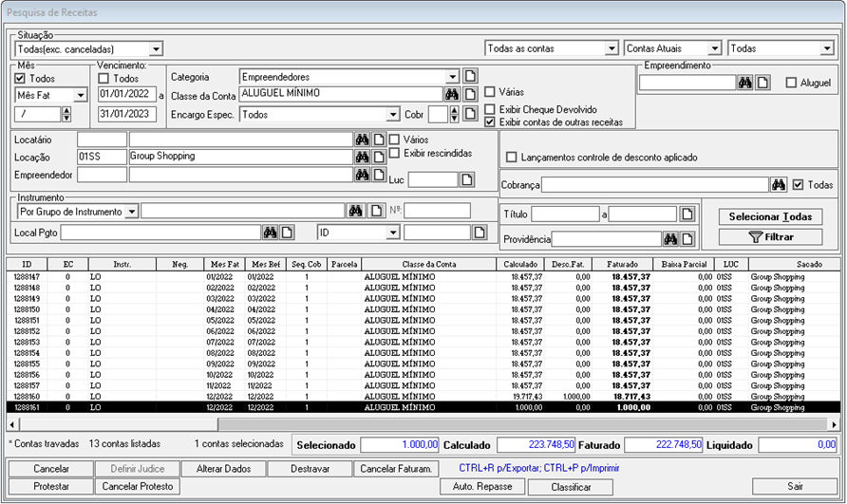847x504 pixels.
Task: Clear the Empreendimento field icon
Action: (762, 83)
